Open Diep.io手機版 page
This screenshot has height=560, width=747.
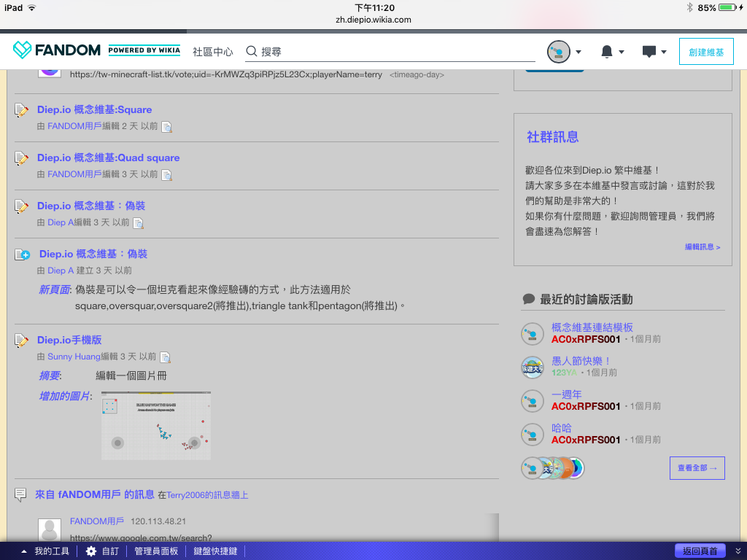(69, 340)
